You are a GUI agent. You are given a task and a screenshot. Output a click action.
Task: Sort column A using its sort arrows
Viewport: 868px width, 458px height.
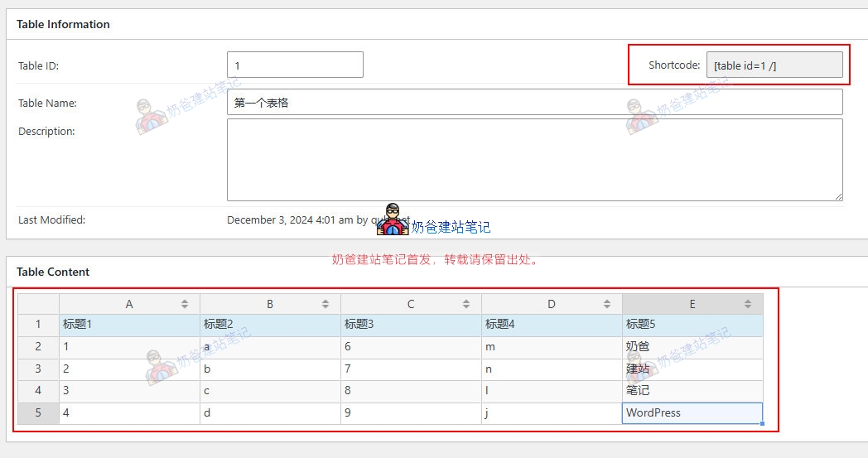(x=185, y=304)
